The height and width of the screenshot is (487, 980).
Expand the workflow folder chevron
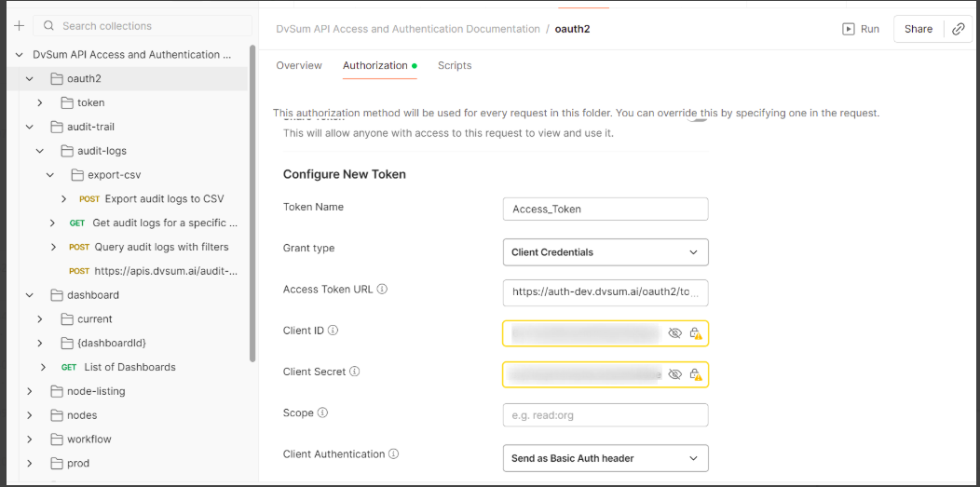(30, 439)
